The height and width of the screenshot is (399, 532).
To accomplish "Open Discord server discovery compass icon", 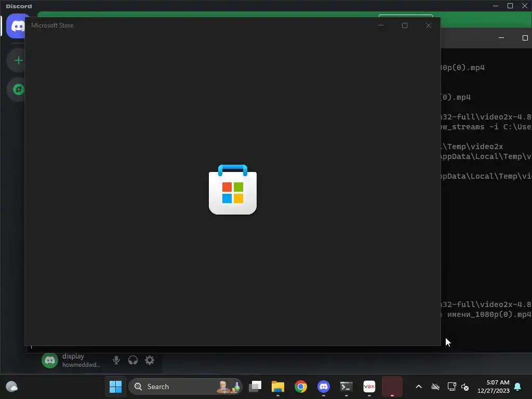I will pos(18,89).
